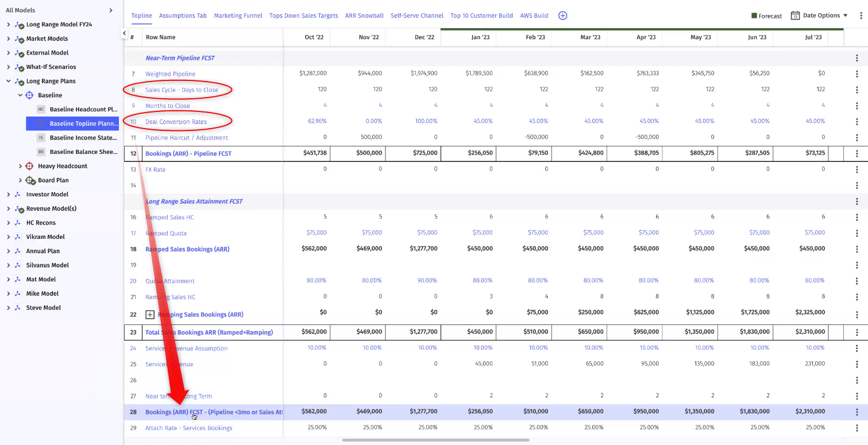Screen dimensions: 868x445
Task: Expand the Investor Model tree node
Action: (9, 195)
